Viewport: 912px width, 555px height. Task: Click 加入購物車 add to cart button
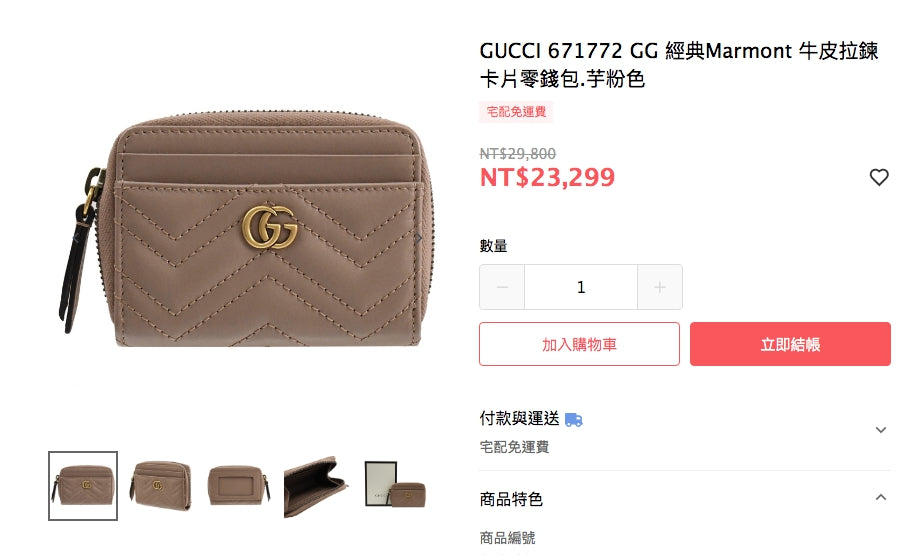(x=579, y=344)
